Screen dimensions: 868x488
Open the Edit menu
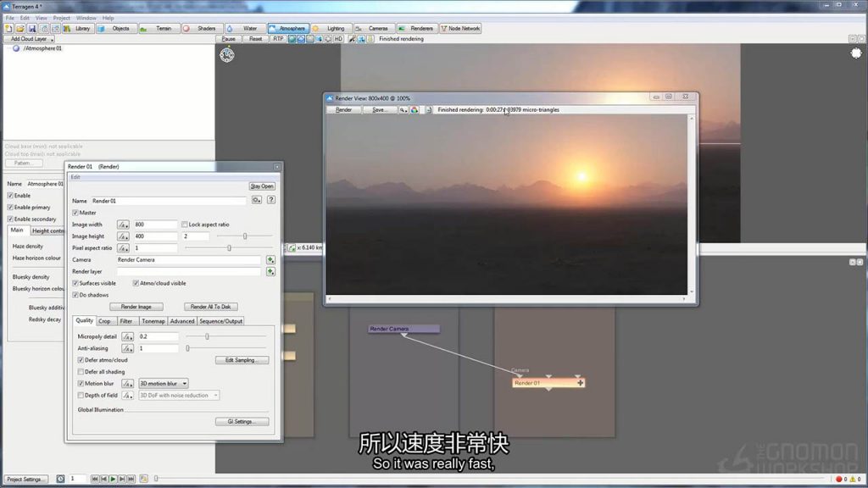pyautogui.click(x=25, y=19)
